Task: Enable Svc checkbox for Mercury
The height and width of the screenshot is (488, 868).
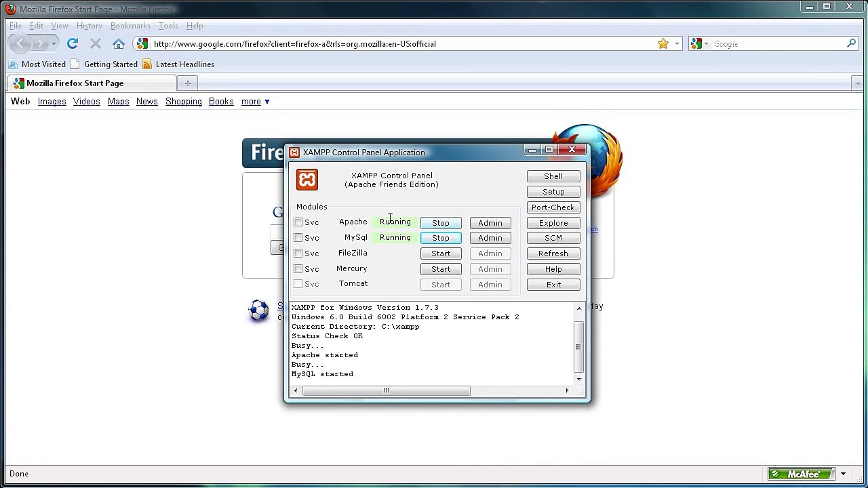Action: coord(298,269)
